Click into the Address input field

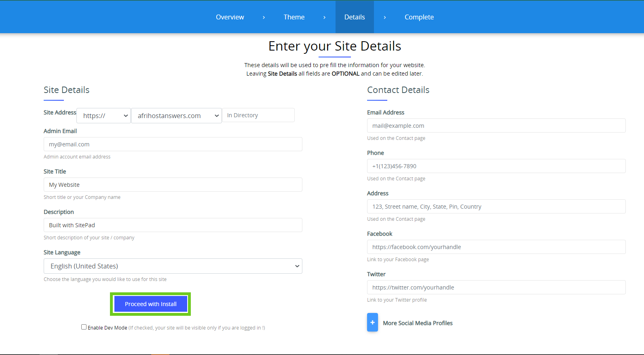[x=496, y=207]
